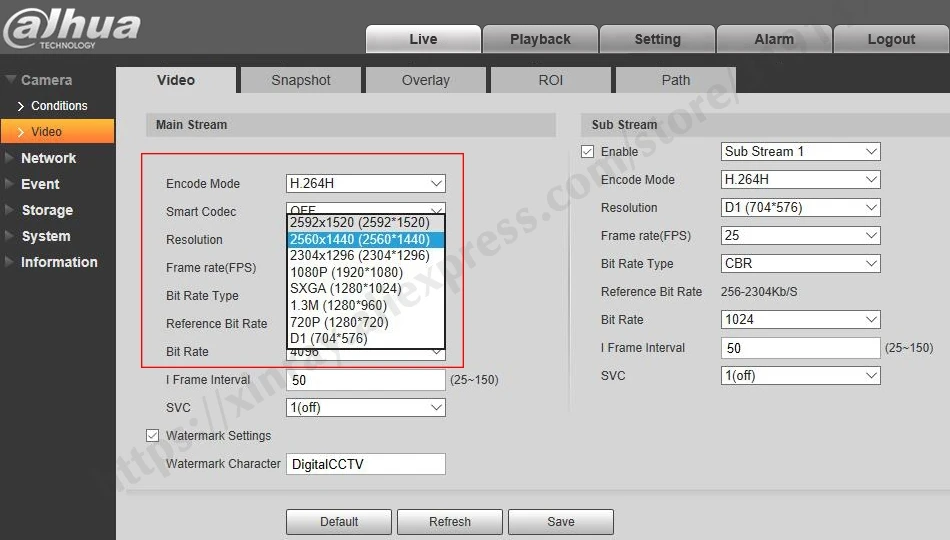Click Main Stream I Frame Interval field
The height and width of the screenshot is (540, 950).
click(365, 380)
